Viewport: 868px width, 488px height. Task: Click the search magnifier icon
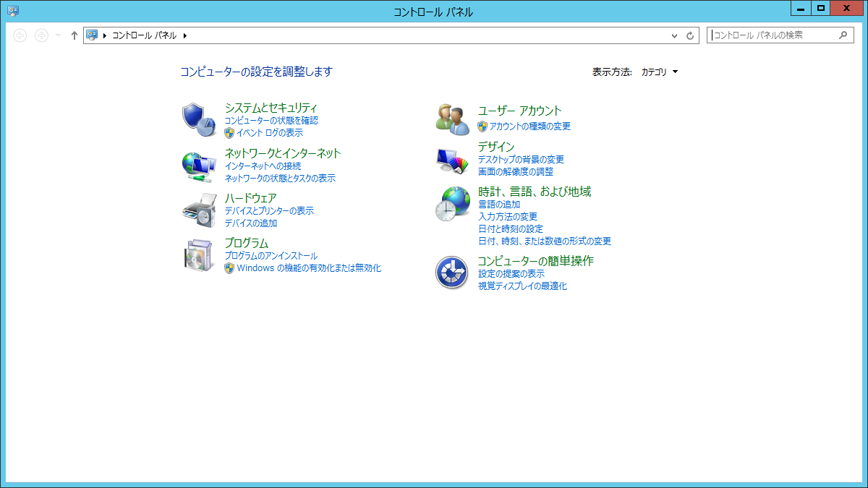coord(843,35)
